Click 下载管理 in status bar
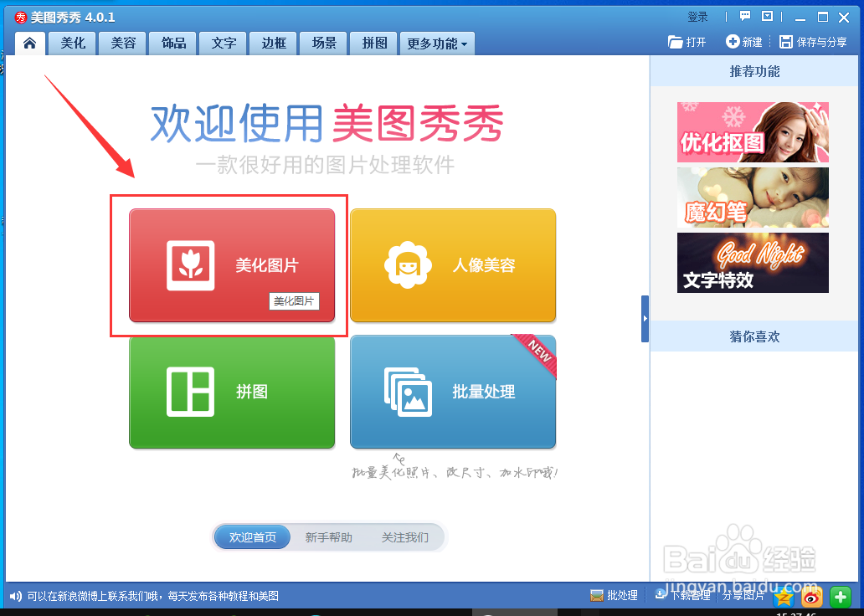This screenshot has width=864, height=616. [682, 595]
